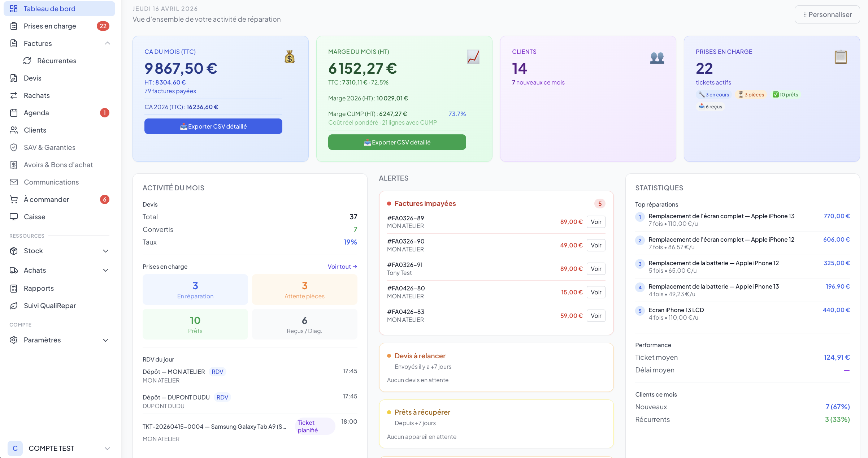Screen dimensions: 868x458
Task: Click the Agenda calendar icon
Action: [x=14, y=113]
